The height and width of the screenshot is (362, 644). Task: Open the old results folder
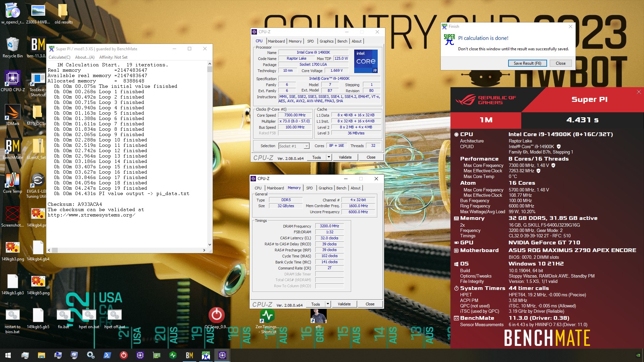(63, 13)
